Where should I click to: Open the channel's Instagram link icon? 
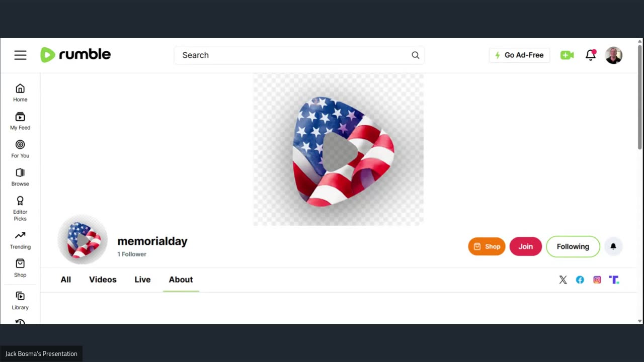click(597, 280)
